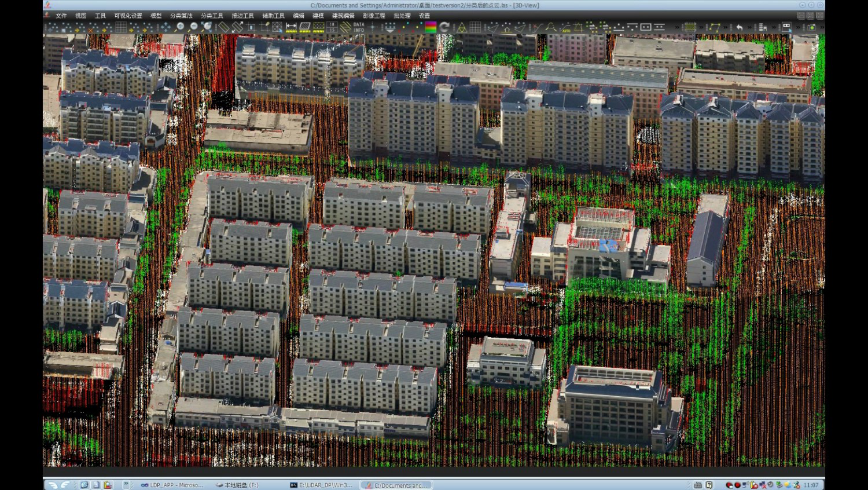Open the 文件 menu

(61, 16)
